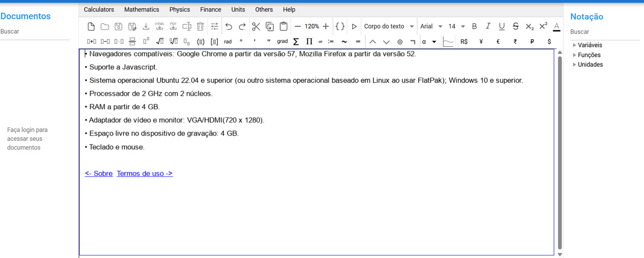Expand the Funções tree node
This screenshot has height=258, width=644.
[x=575, y=55]
